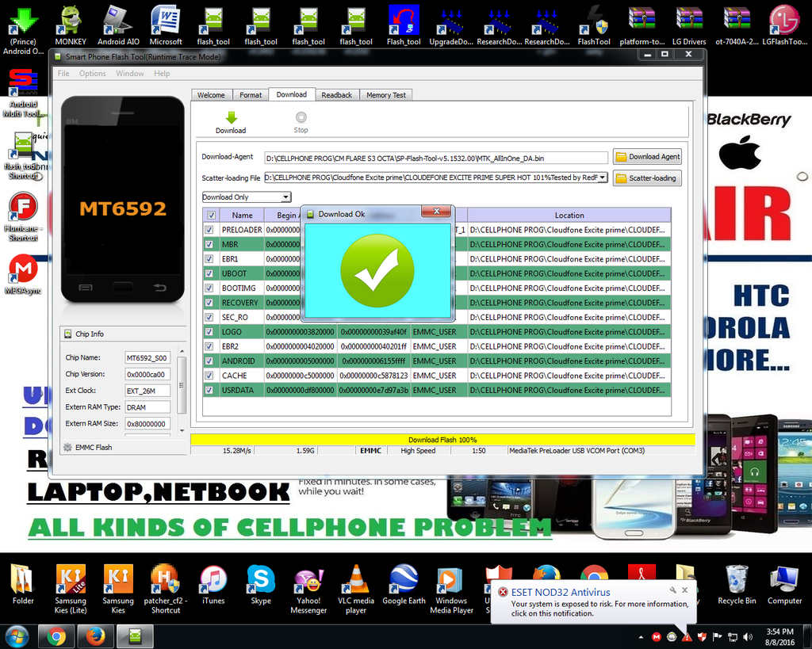This screenshot has height=649, width=812.
Task: Open the Download Only mode dropdown
Action: click(285, 197)
